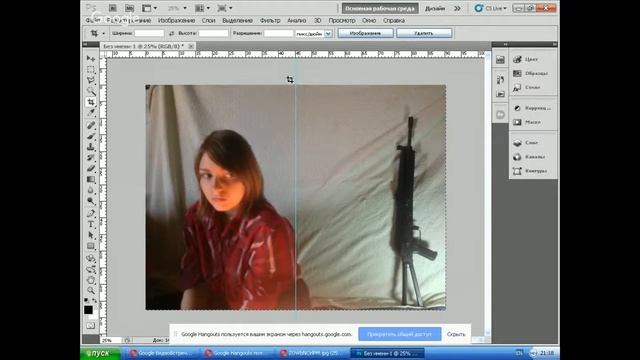Select the Eraser tool
The image size is (640, 360).
(x=91, y=168)
